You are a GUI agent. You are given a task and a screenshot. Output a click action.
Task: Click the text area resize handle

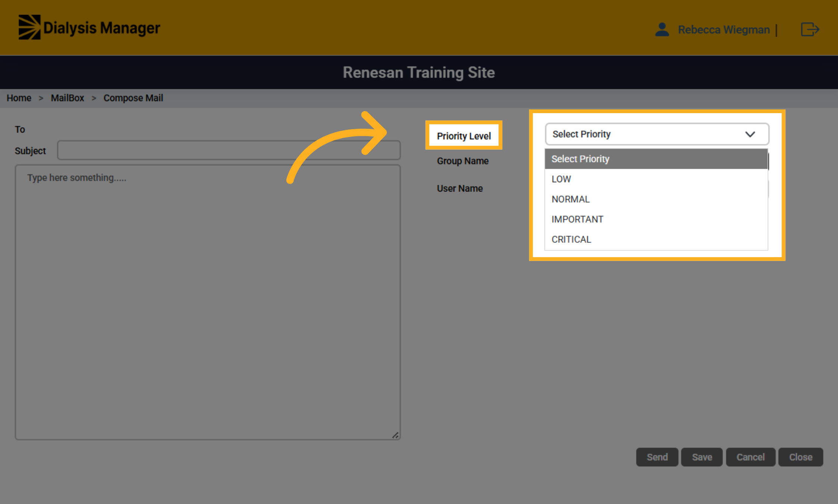click(395, 435)
